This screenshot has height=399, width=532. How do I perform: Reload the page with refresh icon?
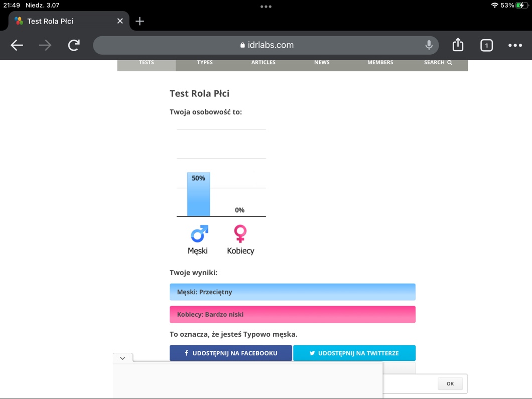(74, 45)
